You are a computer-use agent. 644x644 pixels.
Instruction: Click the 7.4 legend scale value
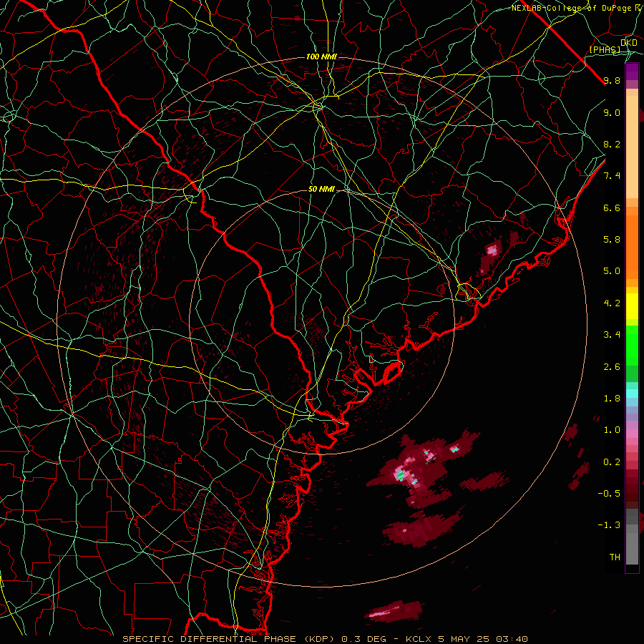(612, 176)
